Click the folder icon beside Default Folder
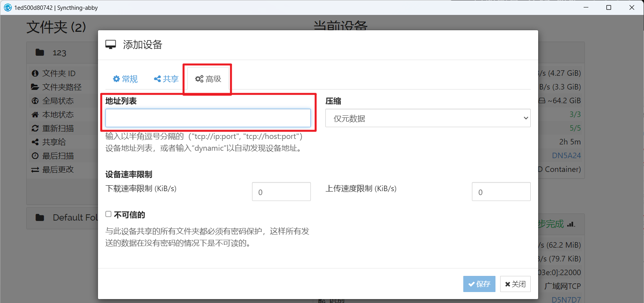This screenshot has width=644, height=303. click(40, 217)
